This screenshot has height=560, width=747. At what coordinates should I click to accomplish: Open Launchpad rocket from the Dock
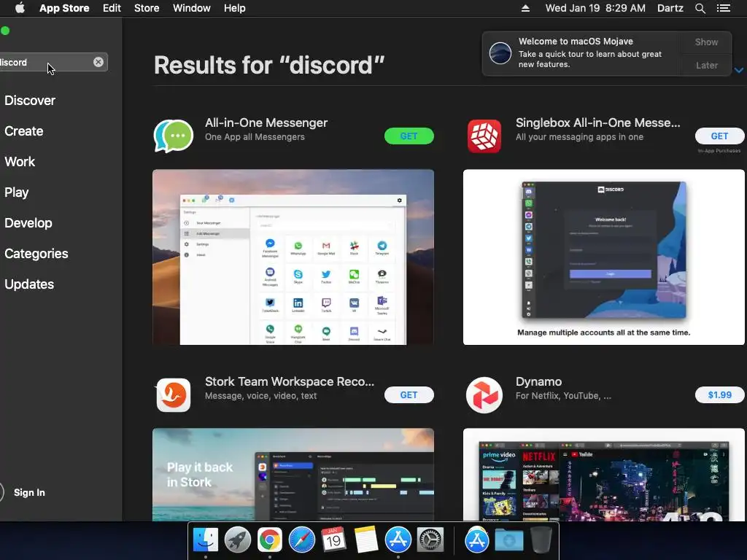237,540
